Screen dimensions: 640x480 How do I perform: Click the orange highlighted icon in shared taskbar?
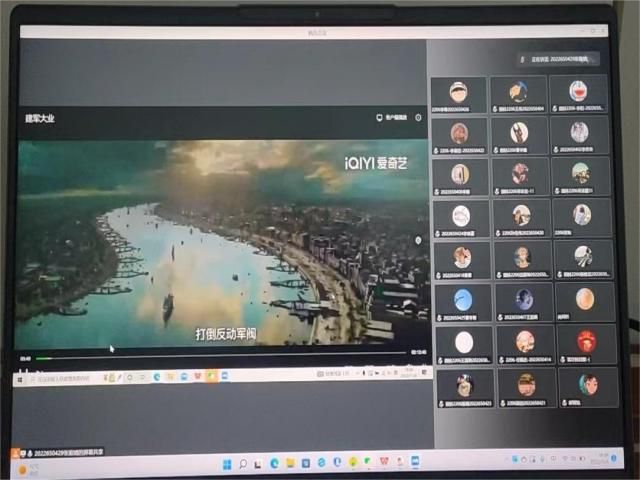211,376
